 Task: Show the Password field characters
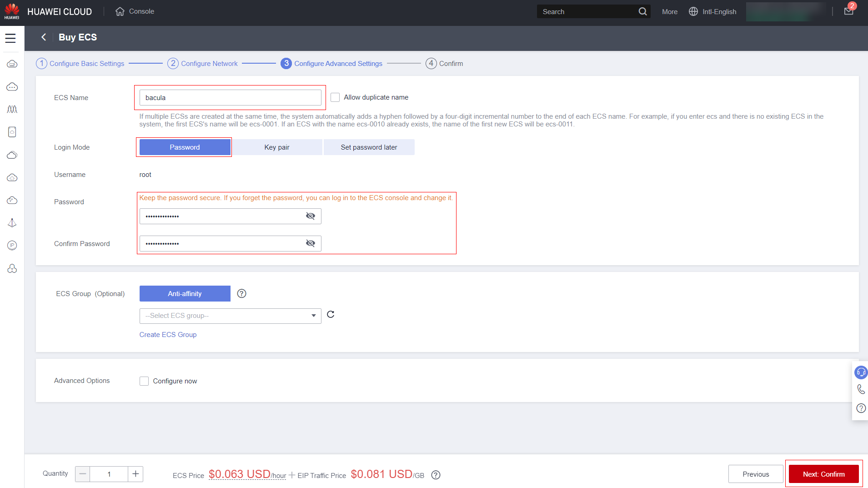tap(311, 216)
